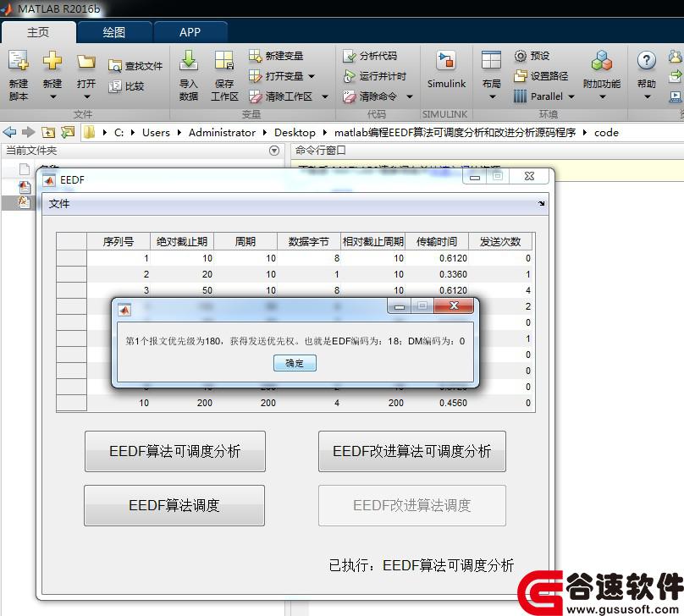
Task: Switch to the Home (主页) tab
Action: coord(38,32)
